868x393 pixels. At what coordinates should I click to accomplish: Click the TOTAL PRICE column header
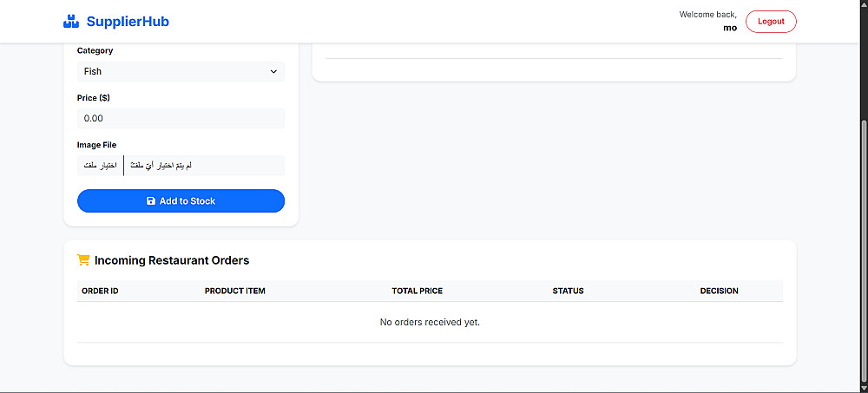point(418,291)
